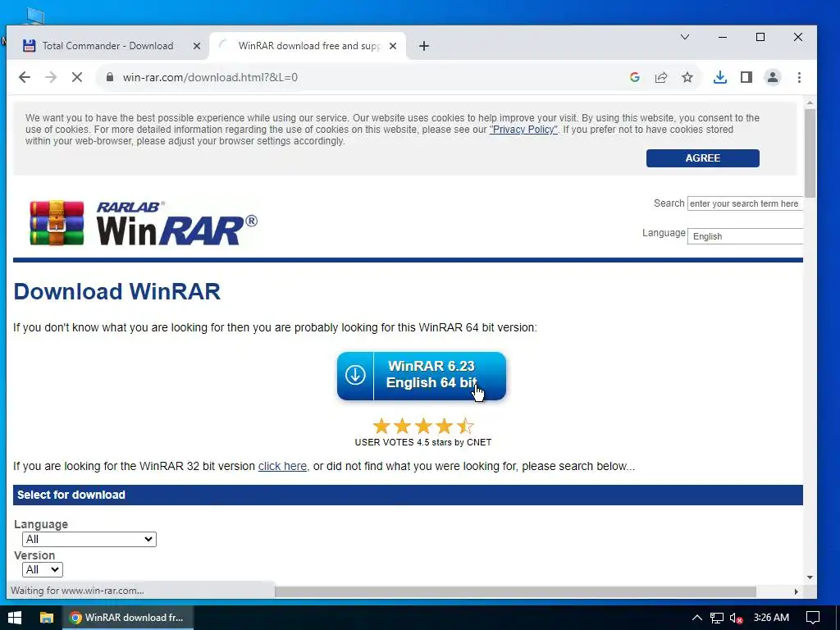Open tab search chevron

pyautogui.click(x=685, y=37)
